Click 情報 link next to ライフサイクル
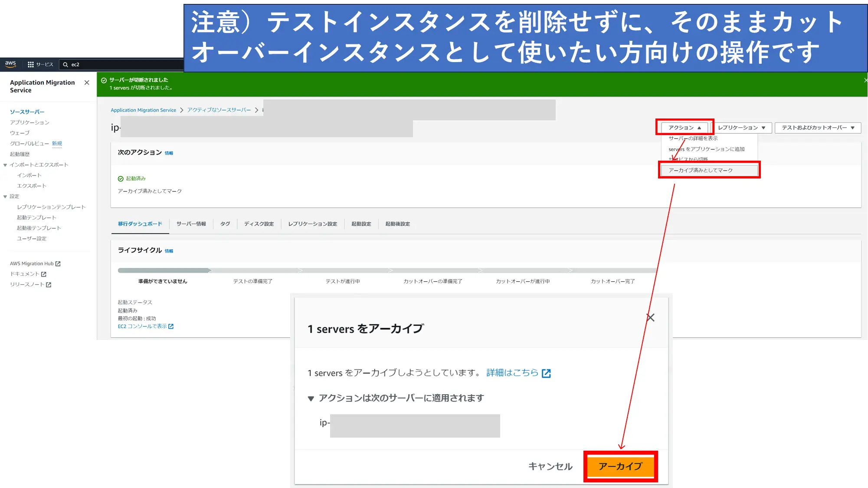This screenshot has height=488, width=868. click(x=169, y=251)
